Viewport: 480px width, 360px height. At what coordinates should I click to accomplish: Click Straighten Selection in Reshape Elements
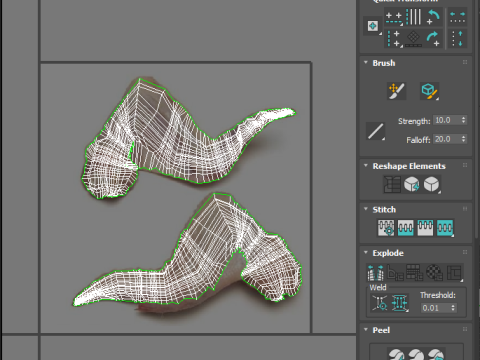tap(392, 184)
